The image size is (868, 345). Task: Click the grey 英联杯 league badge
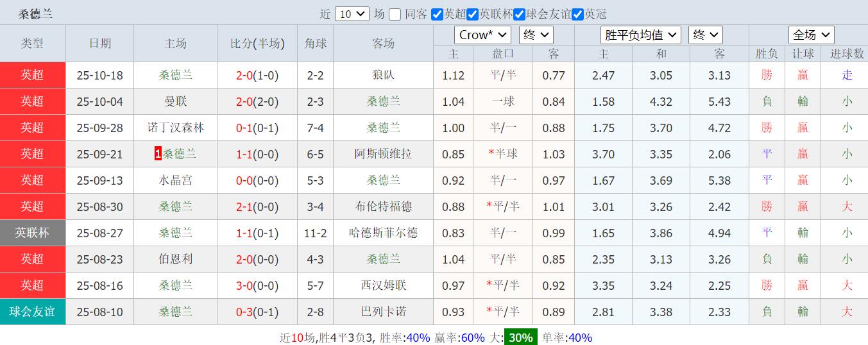click(x=33, y=233)
